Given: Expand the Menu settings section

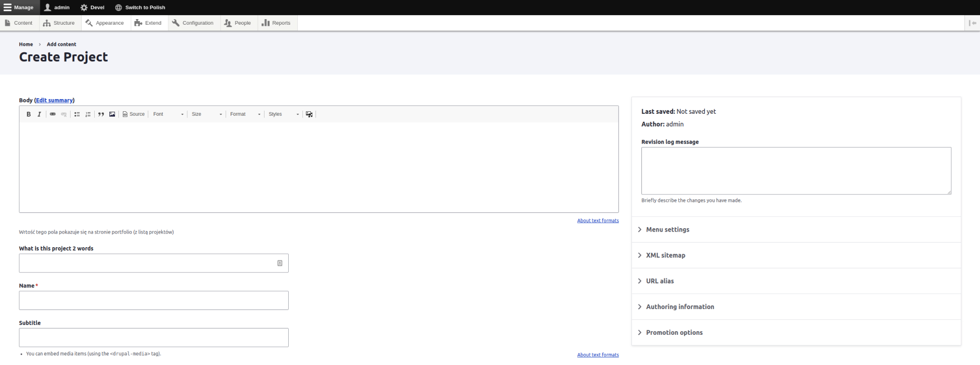Looking at the screenshot, I should click(x=667, y=230).
